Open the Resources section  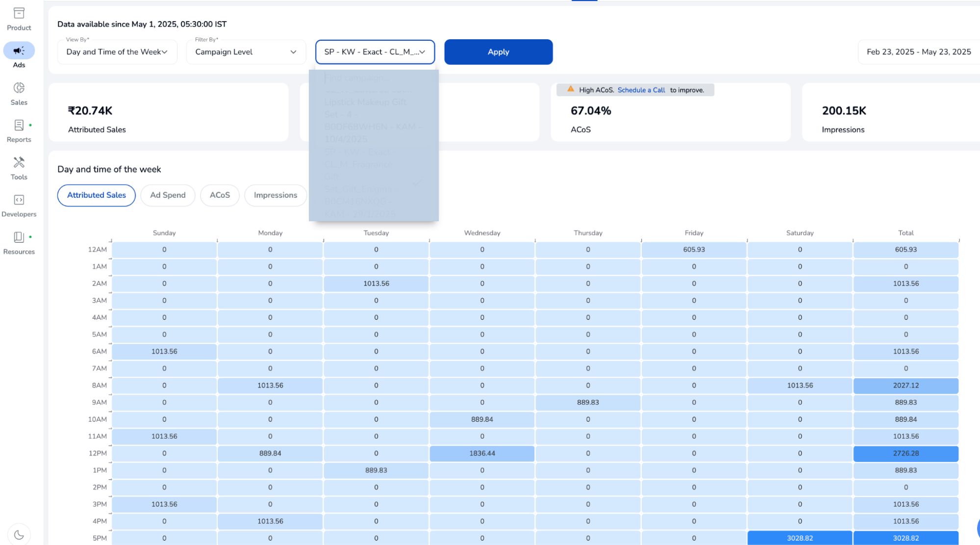[19, 243]
